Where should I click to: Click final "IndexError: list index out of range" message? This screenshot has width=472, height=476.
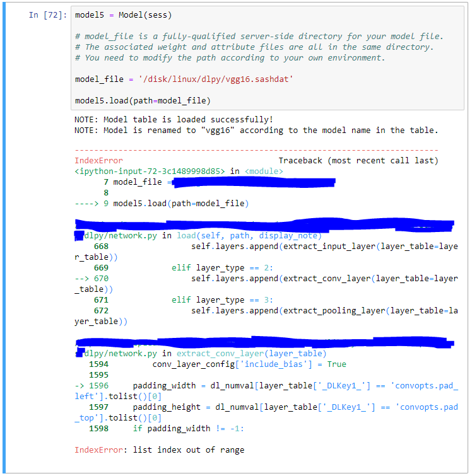[x=159, y=450]
